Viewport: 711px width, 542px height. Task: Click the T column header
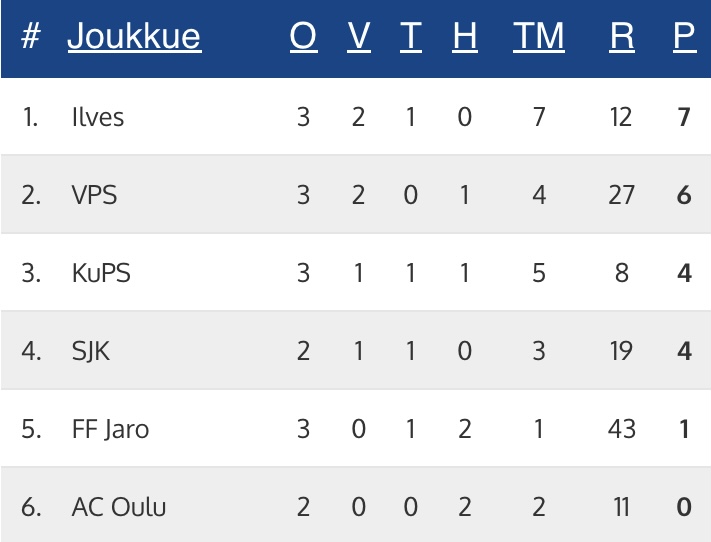410,37
